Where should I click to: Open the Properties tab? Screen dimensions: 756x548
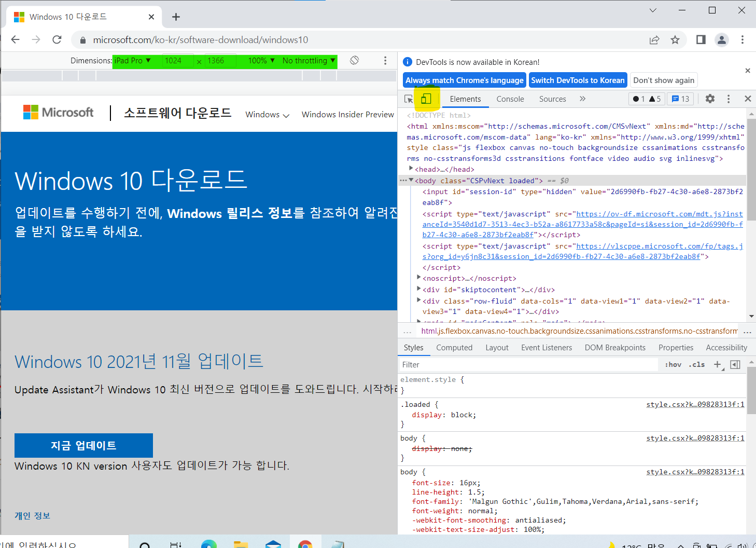coord(676,348)
